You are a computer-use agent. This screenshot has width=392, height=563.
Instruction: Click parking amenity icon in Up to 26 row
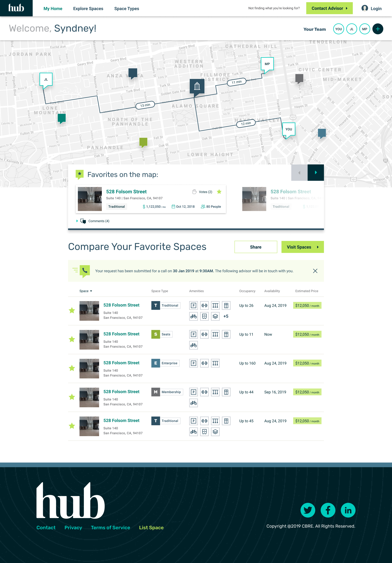click(193, 305)
